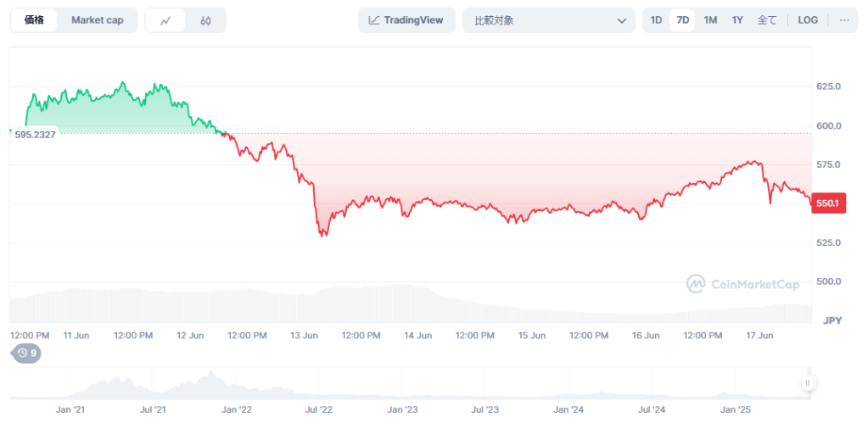The image size is (868, 428).
Task: Open the TradingView chart
Action: (x=406, y=20)
